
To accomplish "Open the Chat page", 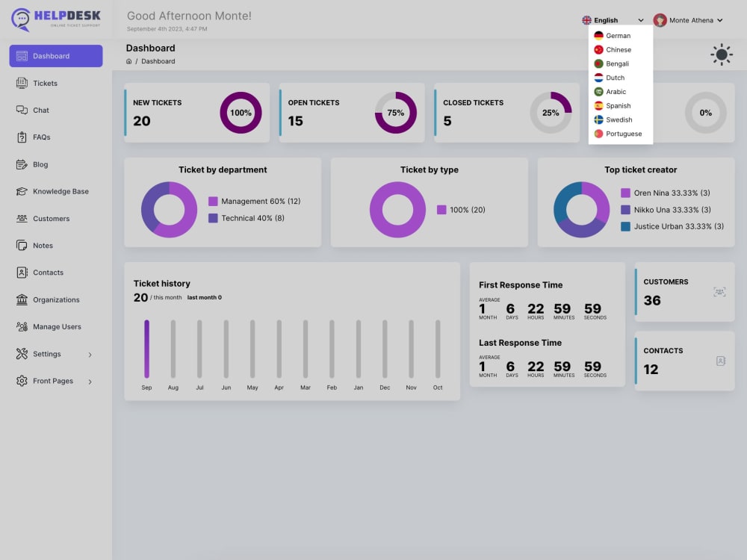I will 56,110.
